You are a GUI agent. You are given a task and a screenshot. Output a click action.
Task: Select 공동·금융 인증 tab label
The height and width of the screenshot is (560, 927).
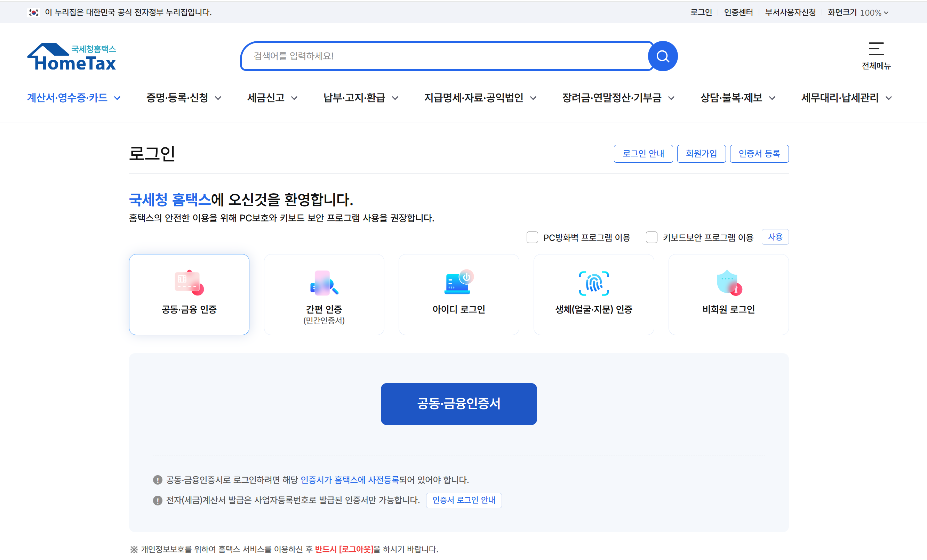(189, 309)
